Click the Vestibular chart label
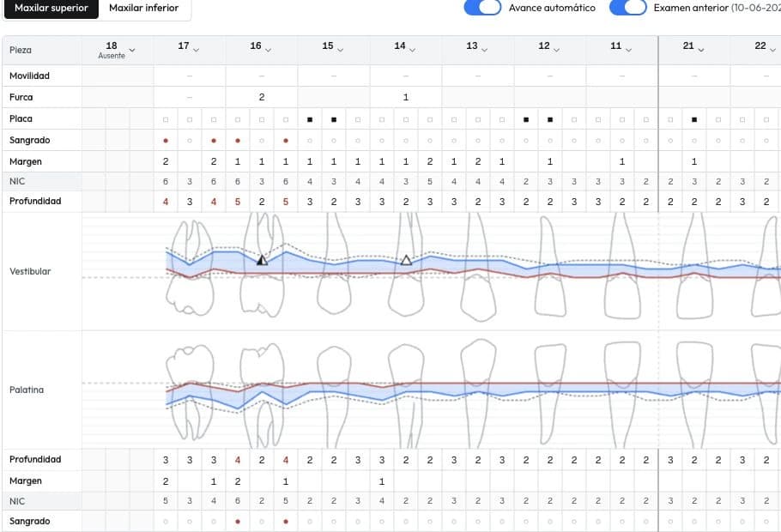Viewport: 781px width, 532px height. 30,271
